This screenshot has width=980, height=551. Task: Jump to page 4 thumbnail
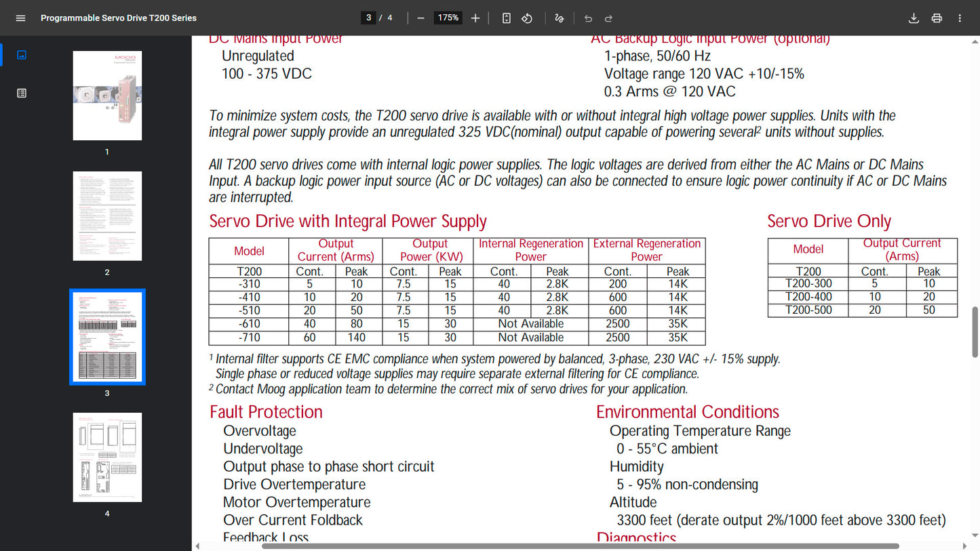107,457
